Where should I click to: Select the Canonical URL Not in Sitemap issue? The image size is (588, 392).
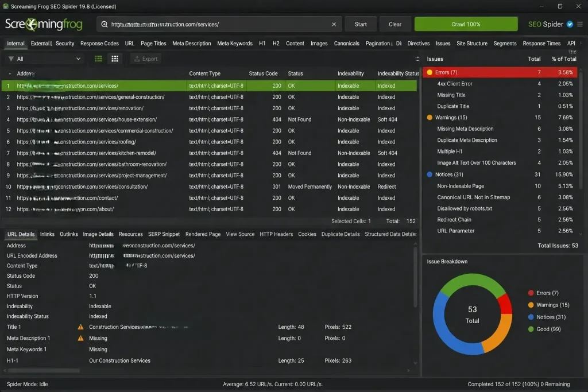500,197
